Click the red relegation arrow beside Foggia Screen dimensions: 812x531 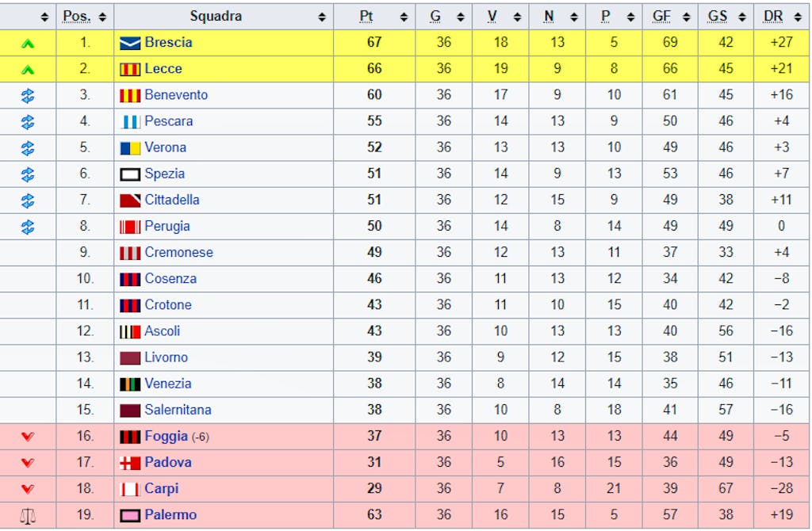pos(28,437)
